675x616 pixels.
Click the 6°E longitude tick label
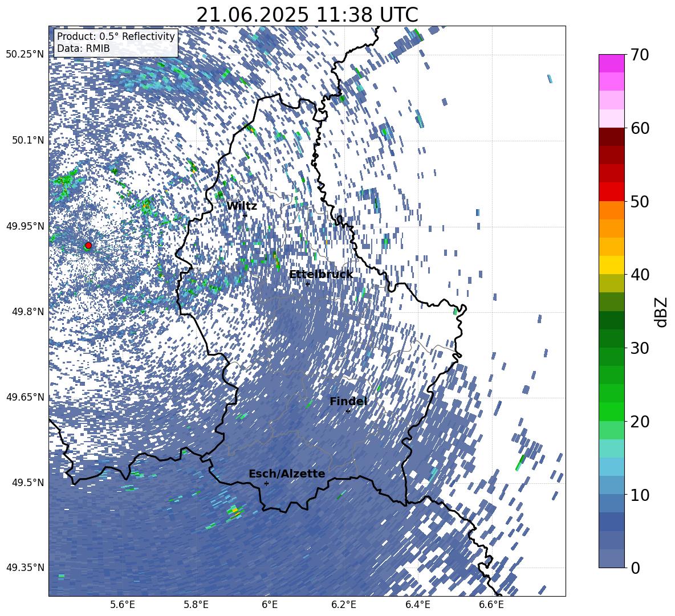(x=270, y=605)
